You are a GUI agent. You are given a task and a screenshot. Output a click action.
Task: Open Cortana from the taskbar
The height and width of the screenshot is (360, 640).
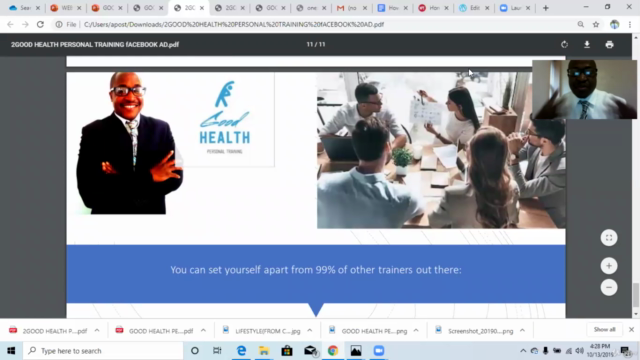(x=195, y=351)
